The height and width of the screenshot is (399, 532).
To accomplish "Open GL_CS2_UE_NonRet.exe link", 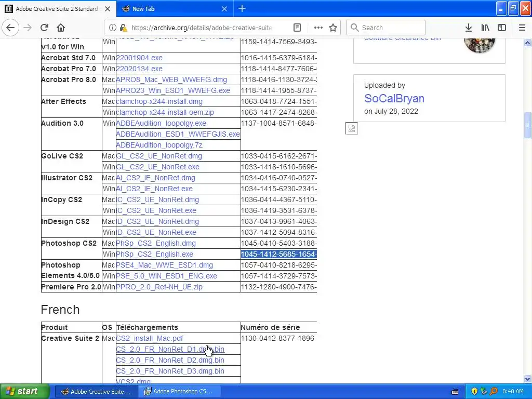I will (x=157, y=167).
